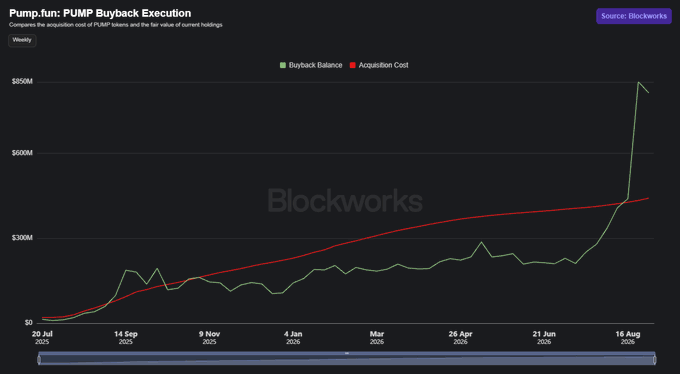Open the Source: Blockworks link

tap(634, 16)
